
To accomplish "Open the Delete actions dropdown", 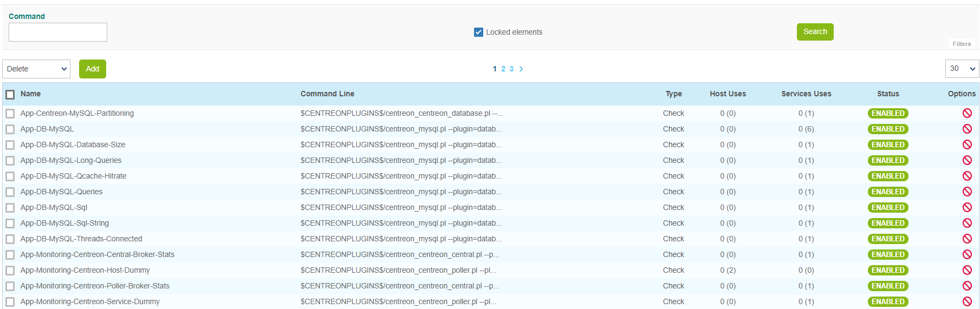I will pos(36,69).
